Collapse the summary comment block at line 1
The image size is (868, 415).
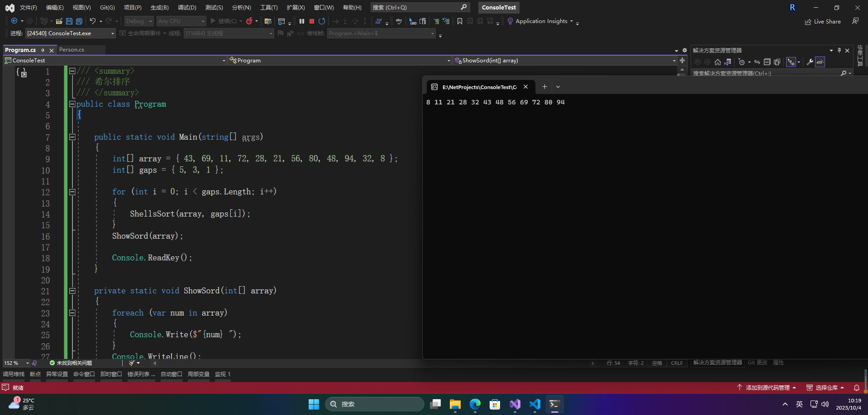pyautogui.click(x=72, y=71)
